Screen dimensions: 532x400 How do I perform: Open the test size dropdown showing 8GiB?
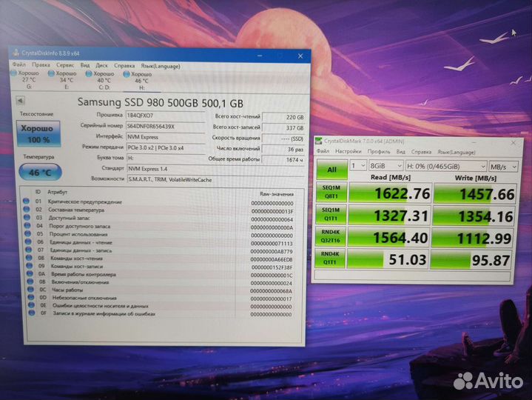(x=386, y=166)
